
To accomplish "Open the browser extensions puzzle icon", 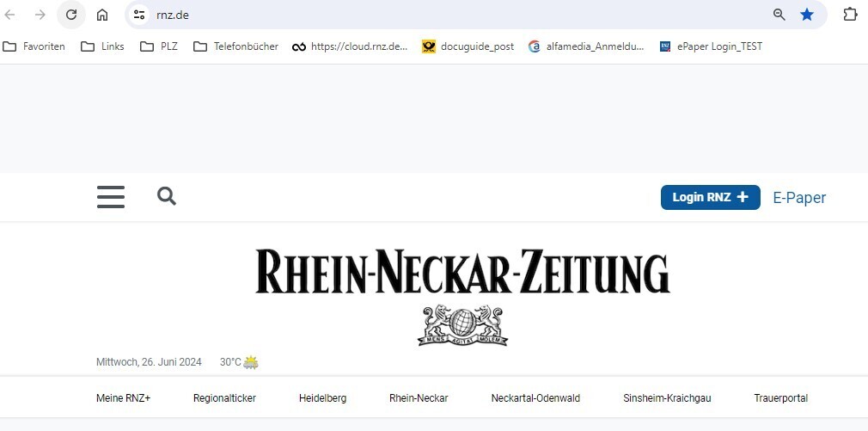I will coord(850,15).
